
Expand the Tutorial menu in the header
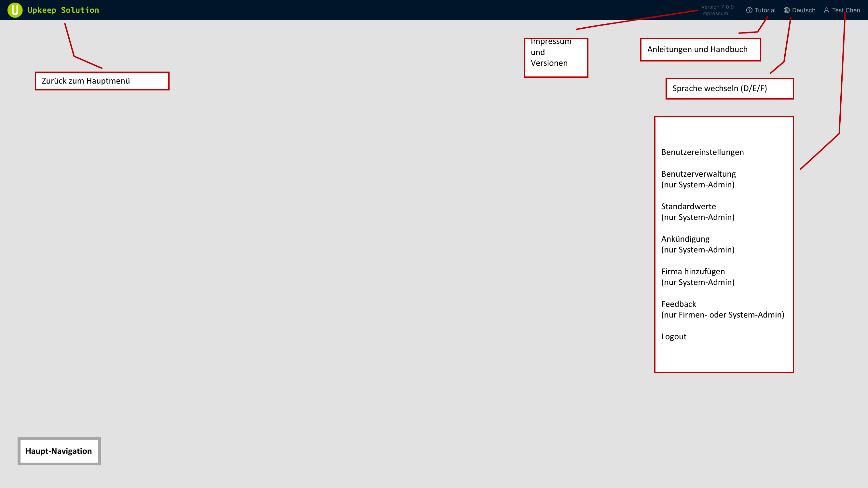761,10
